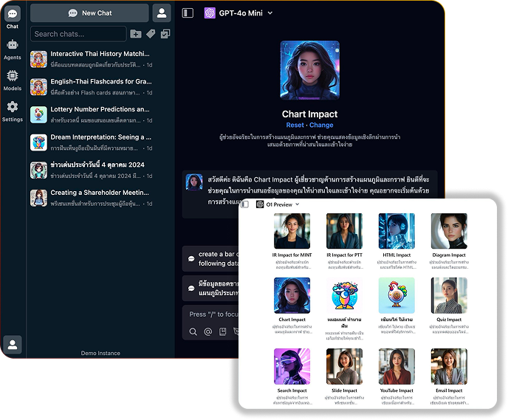508x420 pixels.
Task: Toggle the sidebar icon beside O1 Preview
Action: click(x=245, y=204)
